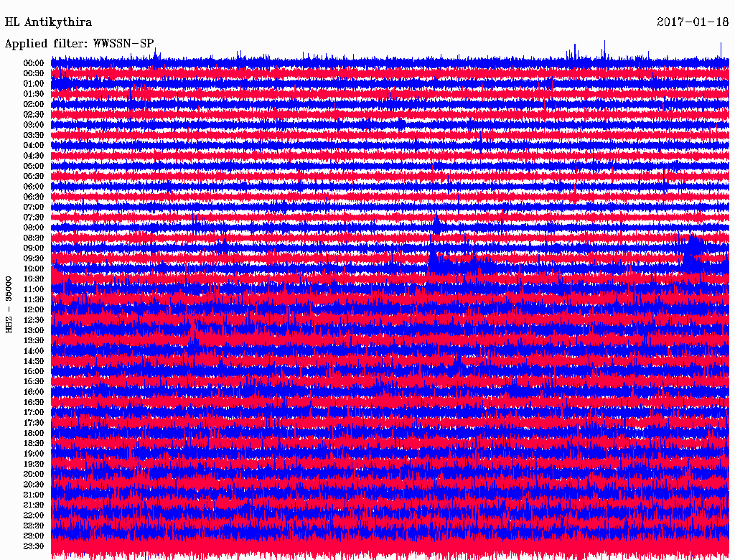Select the 22:00 time label
This screenshot has height=560, width=735.
[x=34, y=515]
